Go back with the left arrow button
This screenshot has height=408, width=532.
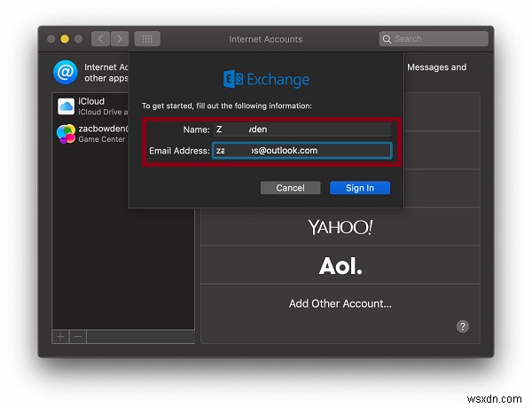100,39
